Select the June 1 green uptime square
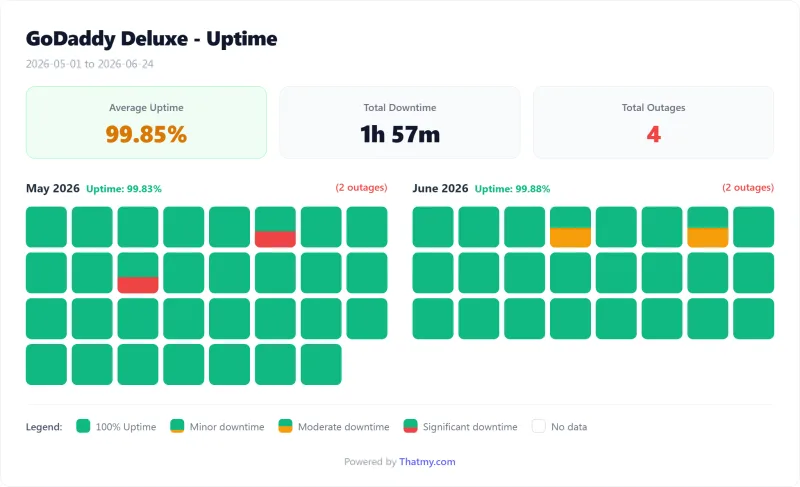This screenshot has width=800, height=487. pyautogui.click(x=433, y=227)
